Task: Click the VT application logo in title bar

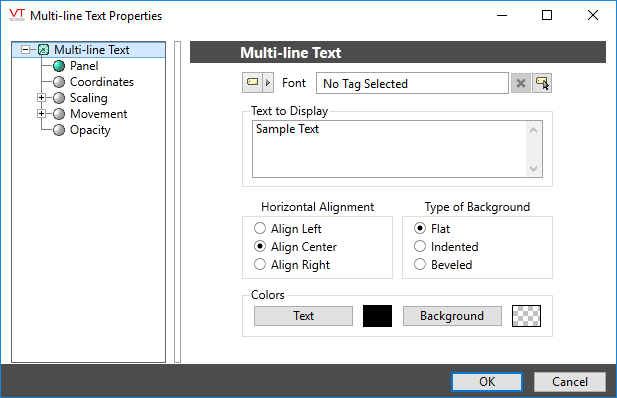Action: pyautogui.click(x=17, y=15)
